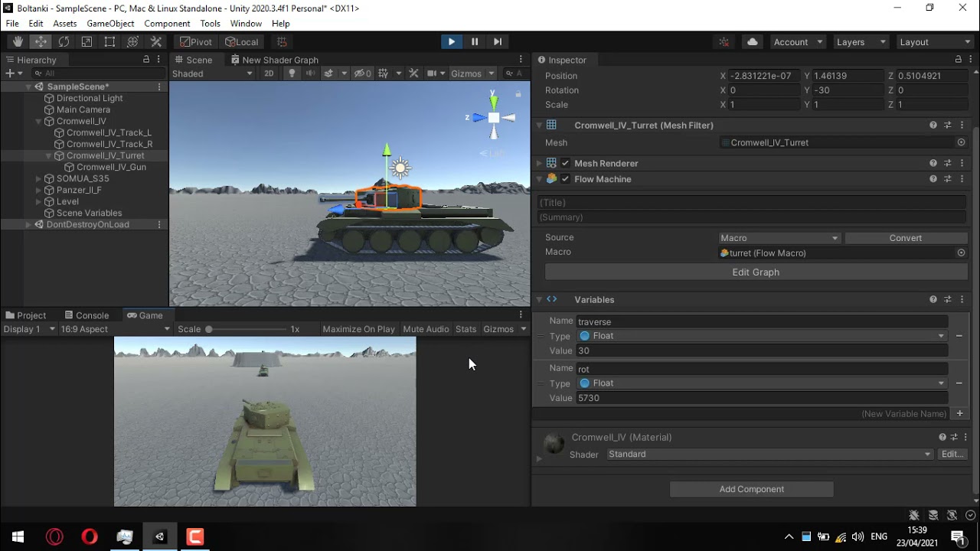980x551 pixels.
Task: Click the traverse Value input field
Action: pos(762,350)
